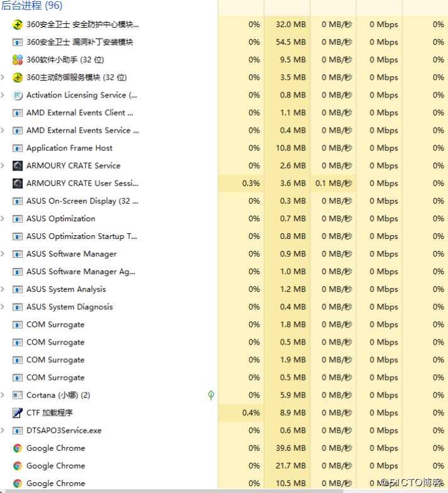448x493 pixels.
Task: Click the Chrome icon in the 21.7 MB row
Action: pyautogui.click(x=18, y=465)
